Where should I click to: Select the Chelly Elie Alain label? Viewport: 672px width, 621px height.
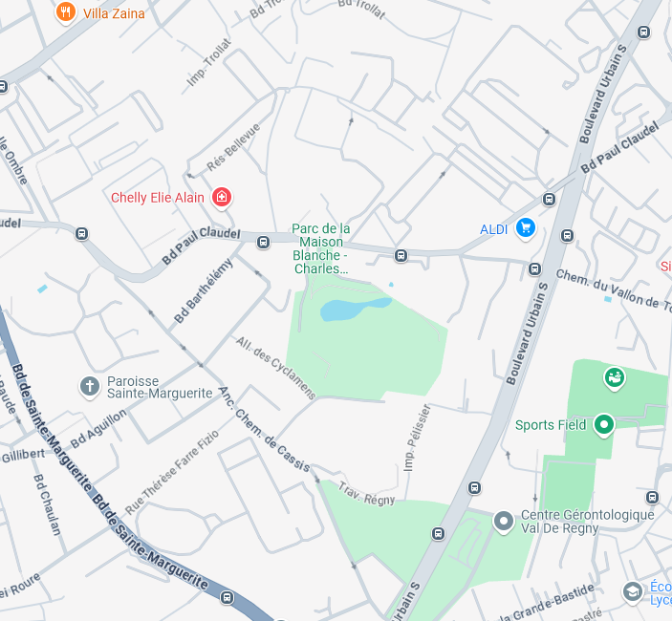(158, 198)
